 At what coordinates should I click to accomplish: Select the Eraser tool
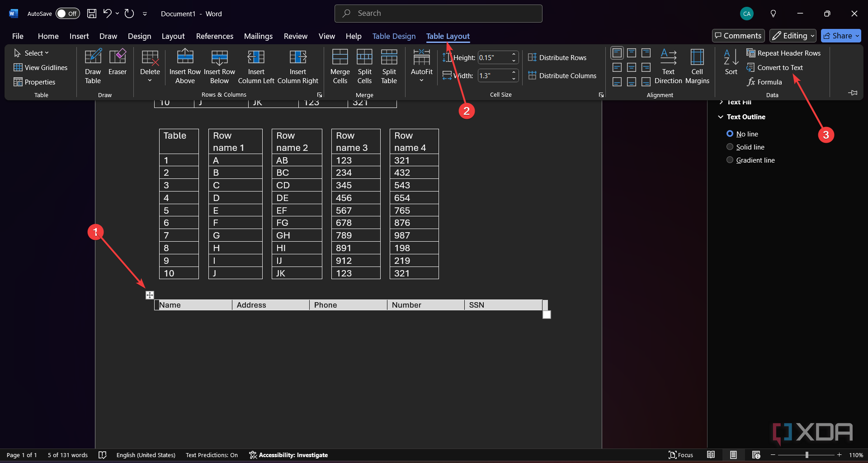[118, 62]
